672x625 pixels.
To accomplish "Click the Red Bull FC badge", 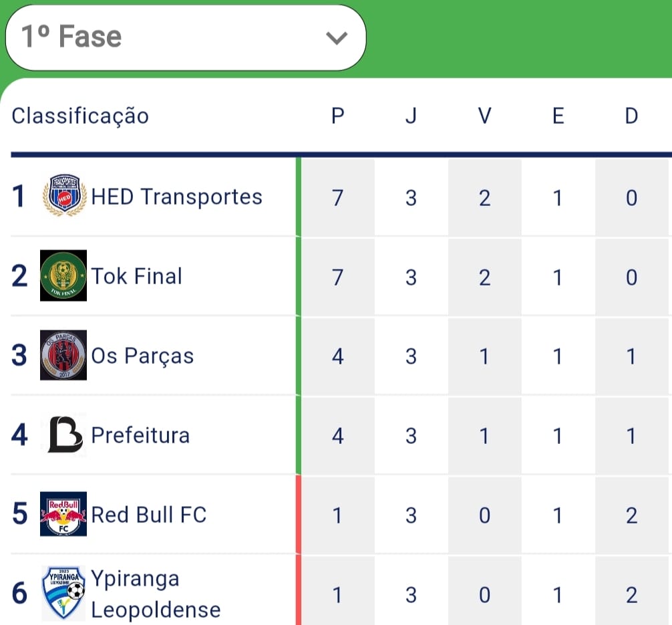I will (63, 515).
